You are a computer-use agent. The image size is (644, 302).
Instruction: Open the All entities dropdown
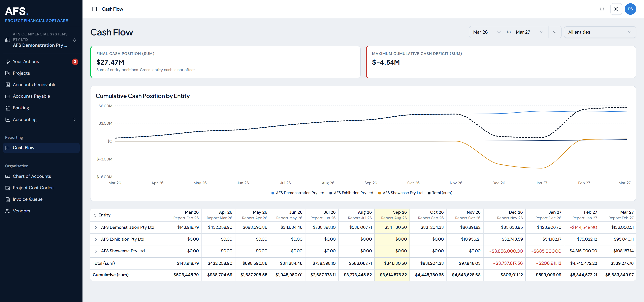pos(600,32)
